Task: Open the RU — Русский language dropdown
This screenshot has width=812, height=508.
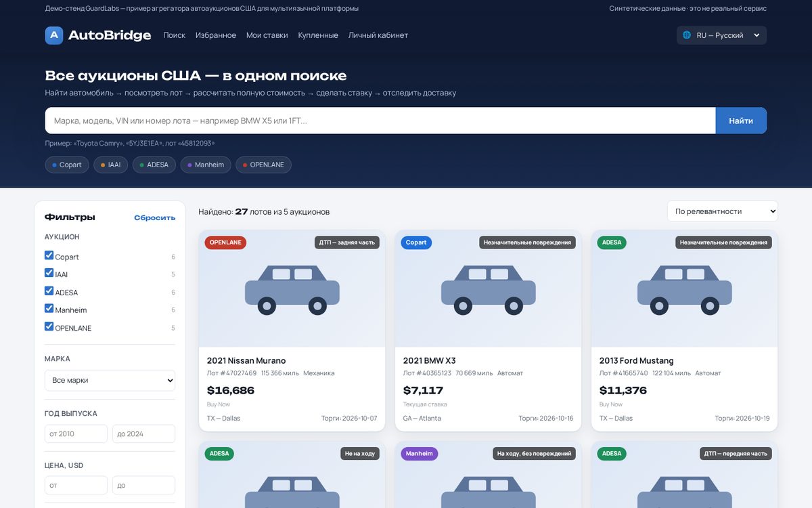Action: (x=721, y=35)
